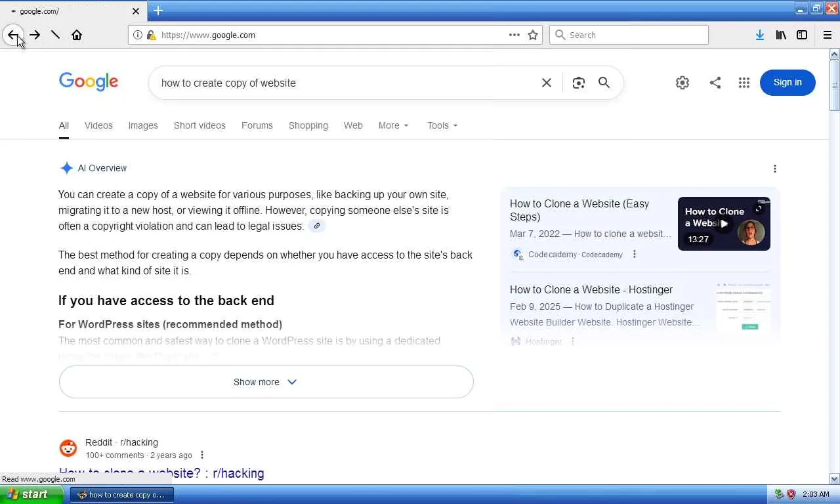Click the taskbar browser window button
Viewport: 840px width, 504px height.
pos(122,495)
